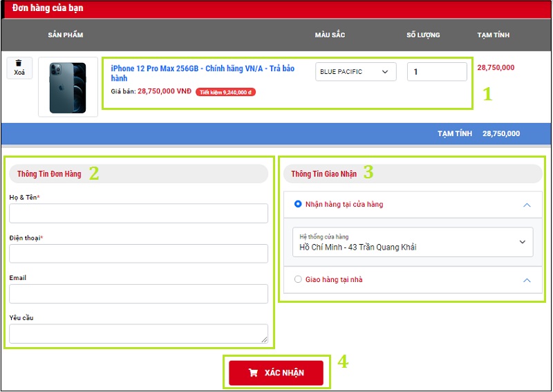This screenshot has height=392, width=553.
Task: Click the cart icon on the confirm button
Action: pos(253,373)
